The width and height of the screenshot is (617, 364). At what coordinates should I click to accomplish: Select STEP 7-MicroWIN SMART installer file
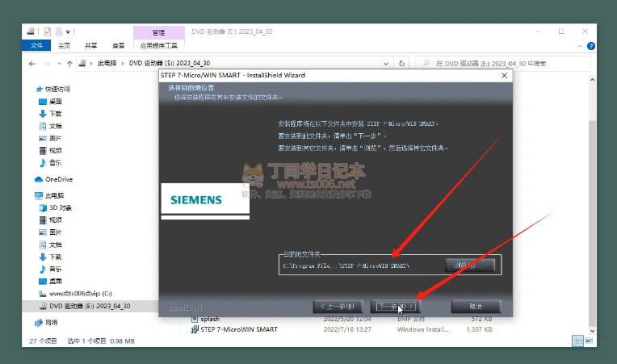[x=235, y=329]
